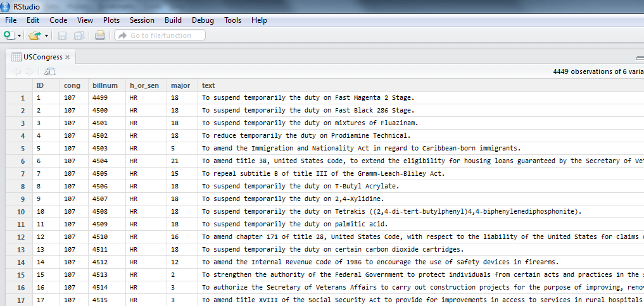
Task: Expand the recent files dropdown arrow
Action: click(x=46, y=35)
